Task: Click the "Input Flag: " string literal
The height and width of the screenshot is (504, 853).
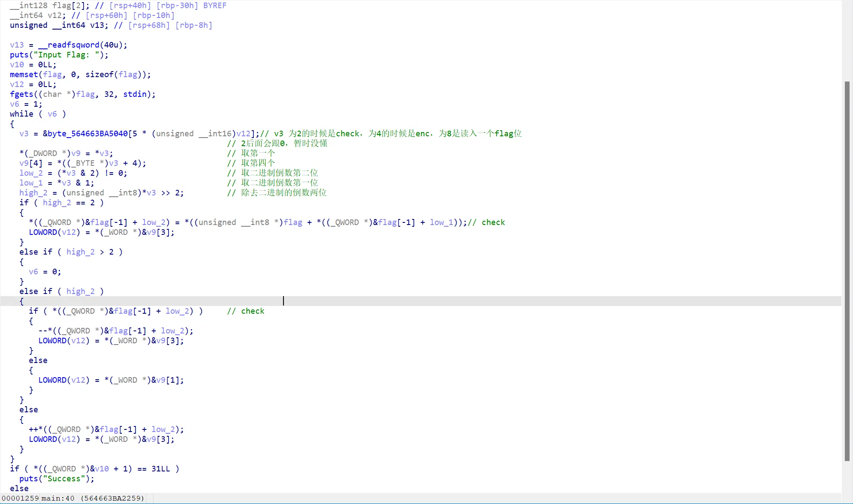Action: point(66,55)
